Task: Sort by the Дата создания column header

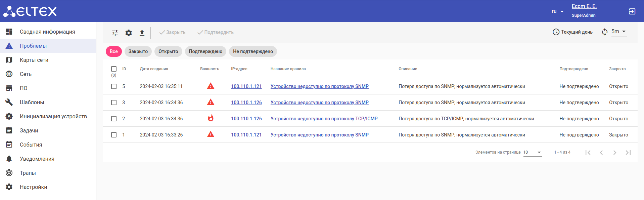Action: [x=154, y=69]
